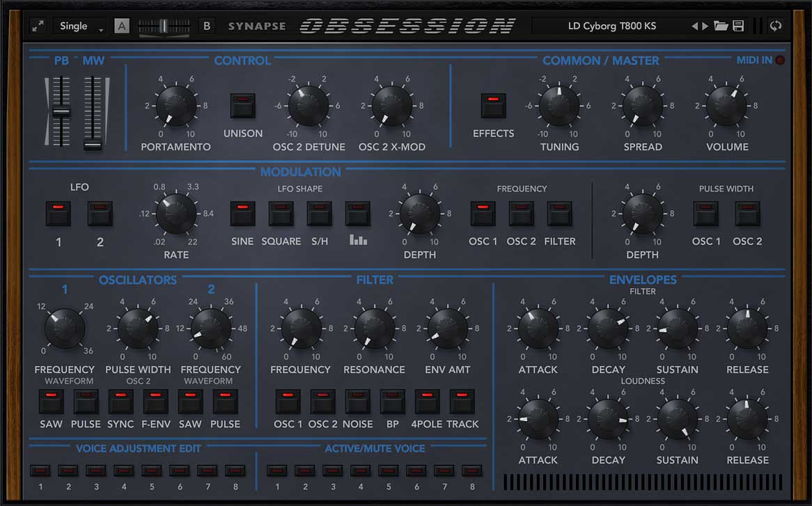812x506 pixels.
Task: Switch to patch layer B
Action: tap(206, 25)
